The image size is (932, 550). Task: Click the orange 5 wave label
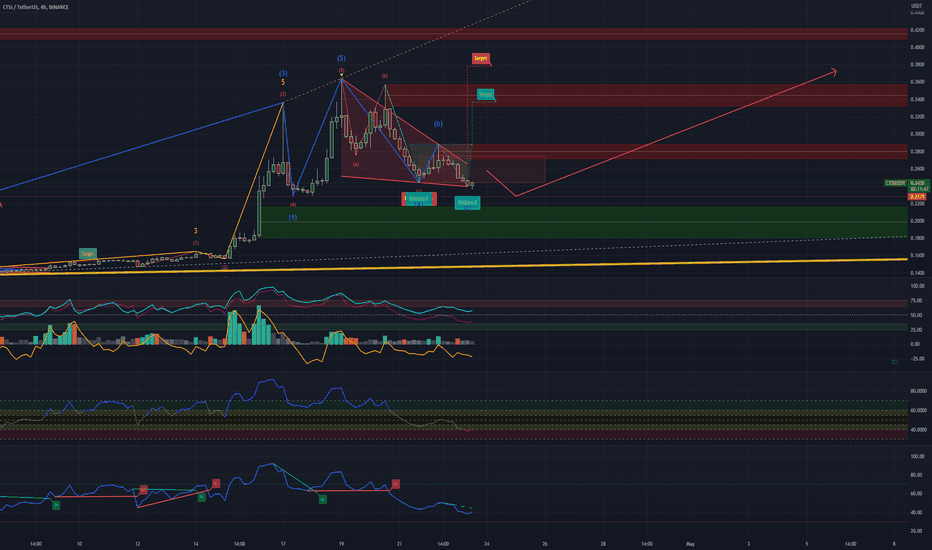pos(283,83)
